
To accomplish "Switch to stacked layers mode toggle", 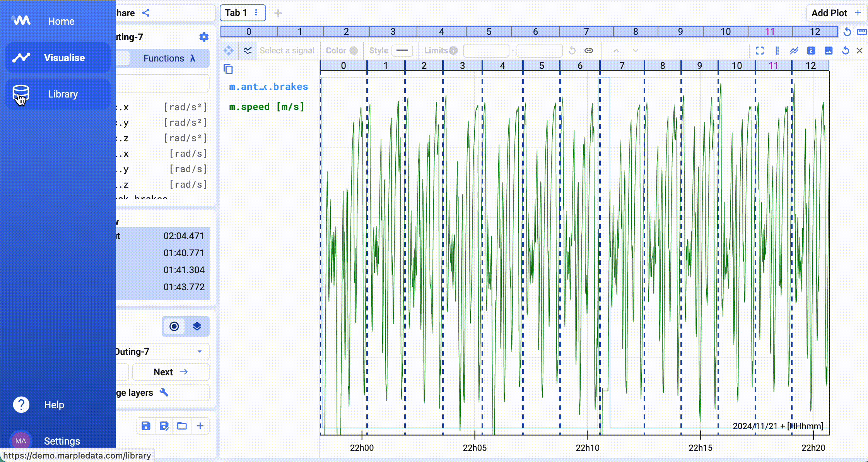I will tap(197, 326).
